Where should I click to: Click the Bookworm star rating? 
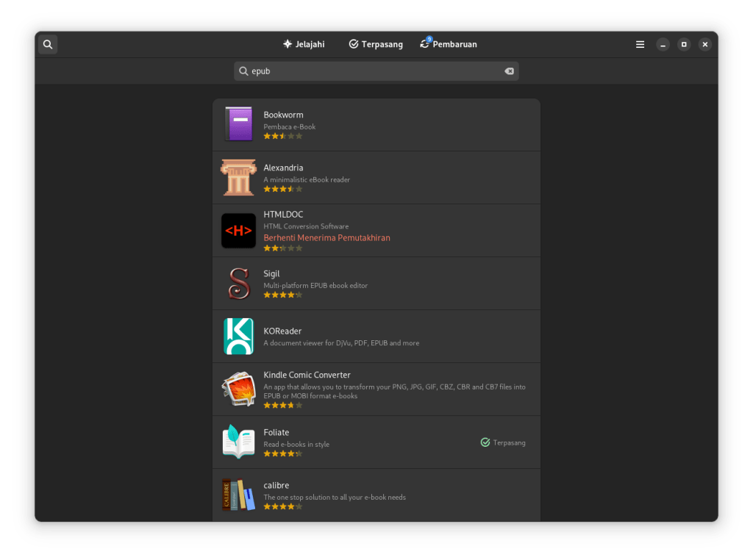283,136
